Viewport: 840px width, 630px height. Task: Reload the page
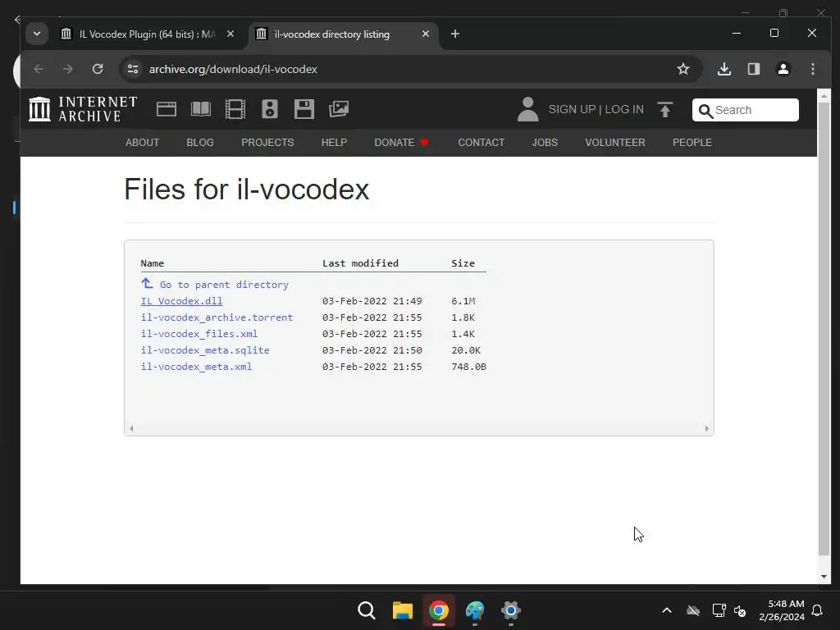[98, 69]
